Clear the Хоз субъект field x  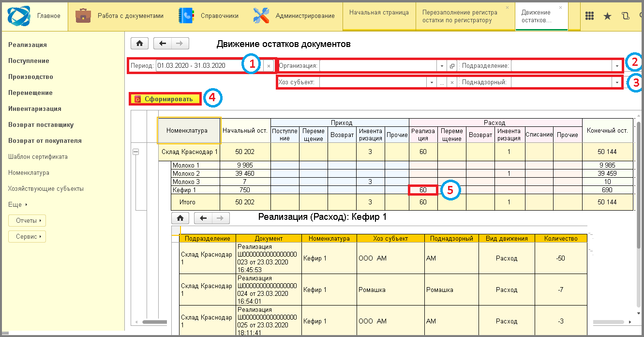click(x=451, y=82)
